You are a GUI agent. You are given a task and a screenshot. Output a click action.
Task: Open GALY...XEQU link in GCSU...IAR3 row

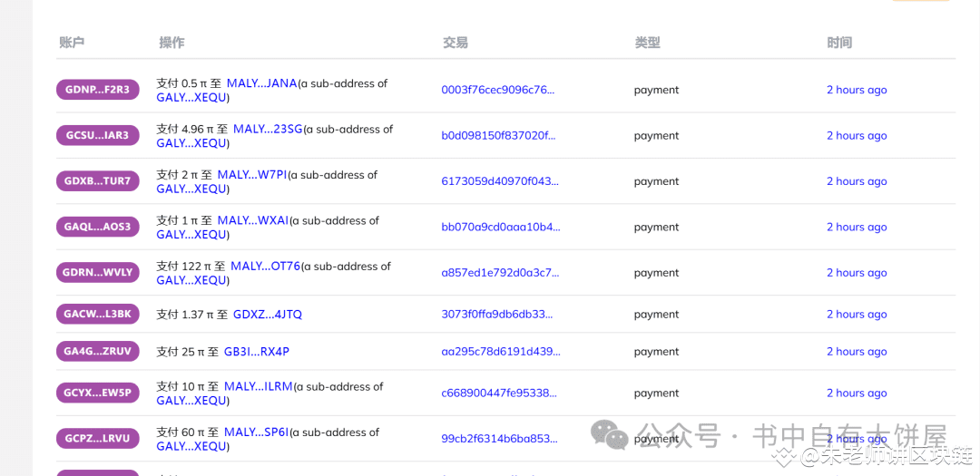[191, 143]
